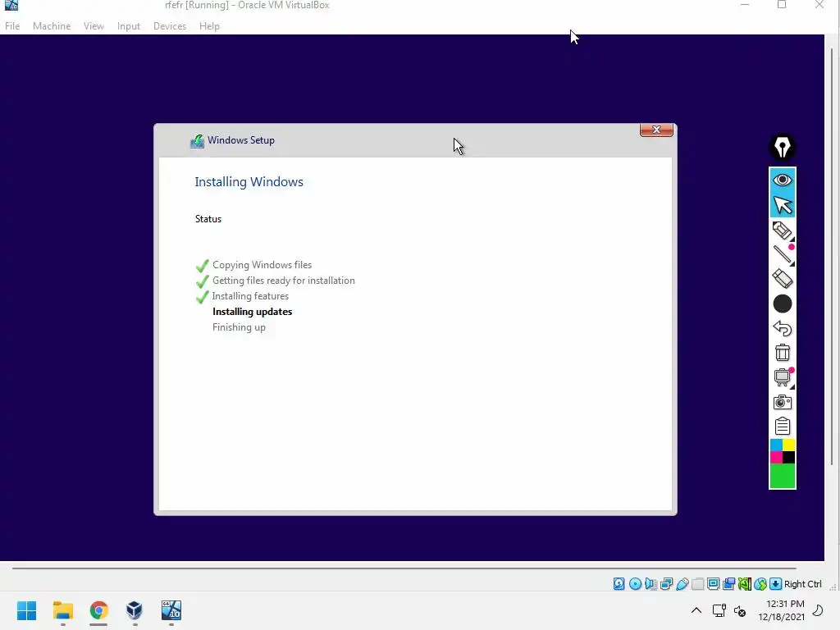Click the network adapter status icon
The height and width of the screenshot is (630, 840).
(x=666, y=584)
